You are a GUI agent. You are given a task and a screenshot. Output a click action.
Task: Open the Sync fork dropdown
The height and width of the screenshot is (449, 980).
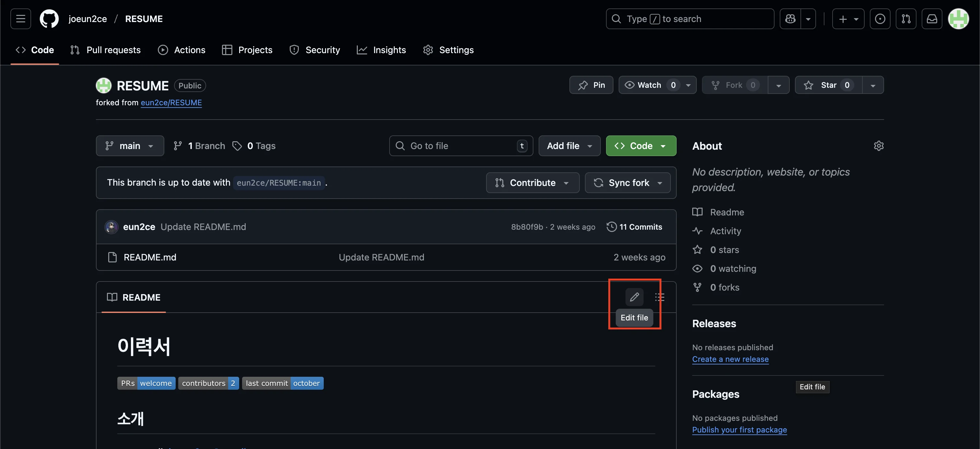pyautogui.click(x=628, y=183)
